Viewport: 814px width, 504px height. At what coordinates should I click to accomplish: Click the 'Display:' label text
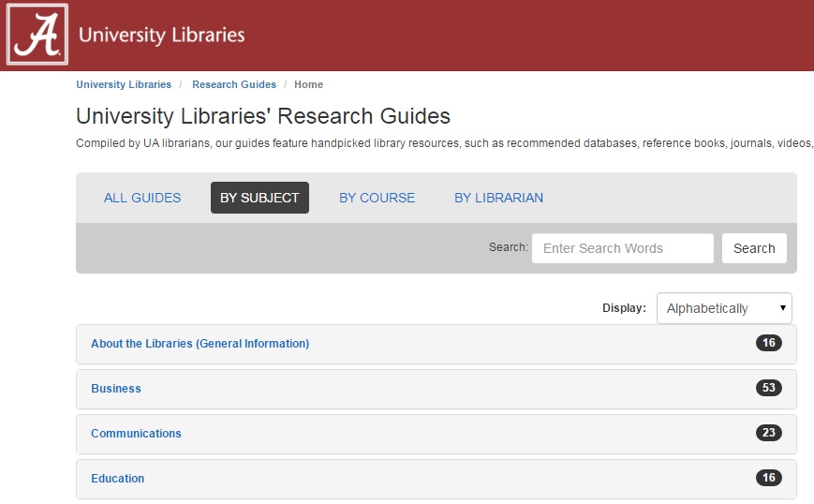point(624,308)
